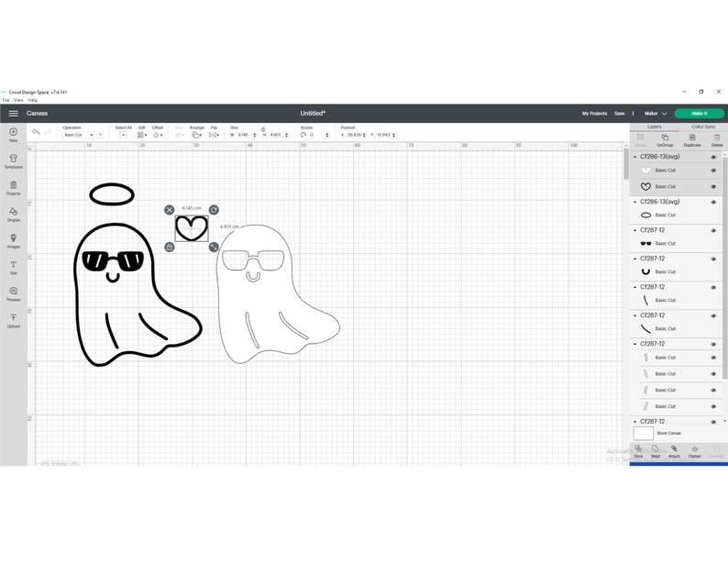The height and width of the screenshot is (585, 728).
Task: Open the Operation Basic Cut dropdown
Action: click(79, 135)
